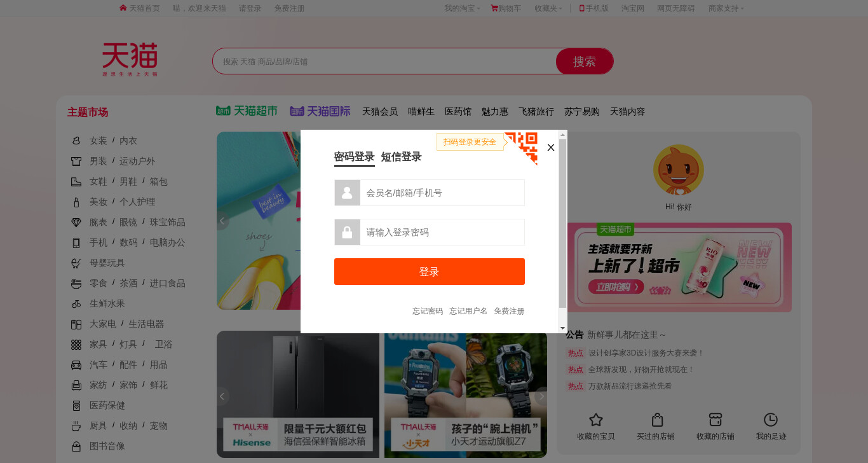Switch to 短信登录 tab
This screenshot has width=868, height=463.
pos(401,156)
